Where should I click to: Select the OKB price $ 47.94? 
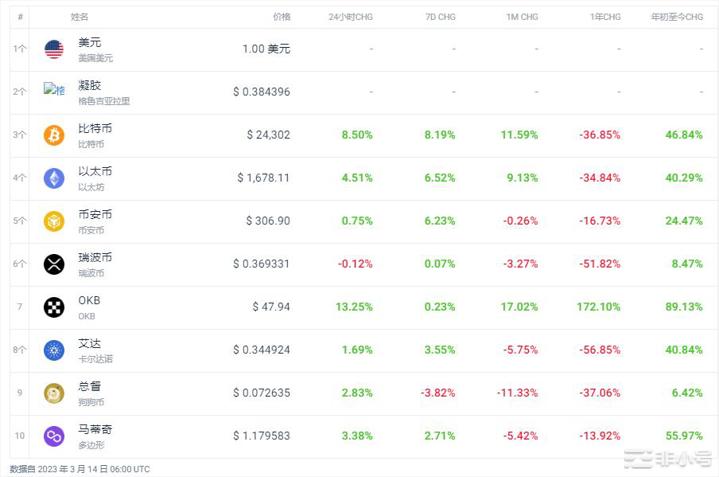click(271, 307)
